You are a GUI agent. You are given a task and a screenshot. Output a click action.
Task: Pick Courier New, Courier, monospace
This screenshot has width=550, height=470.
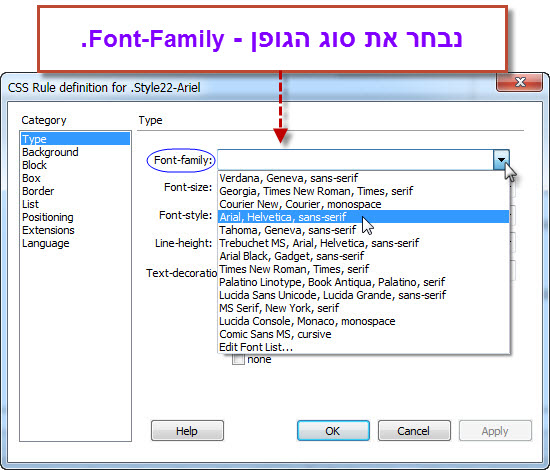pos(363,204)
